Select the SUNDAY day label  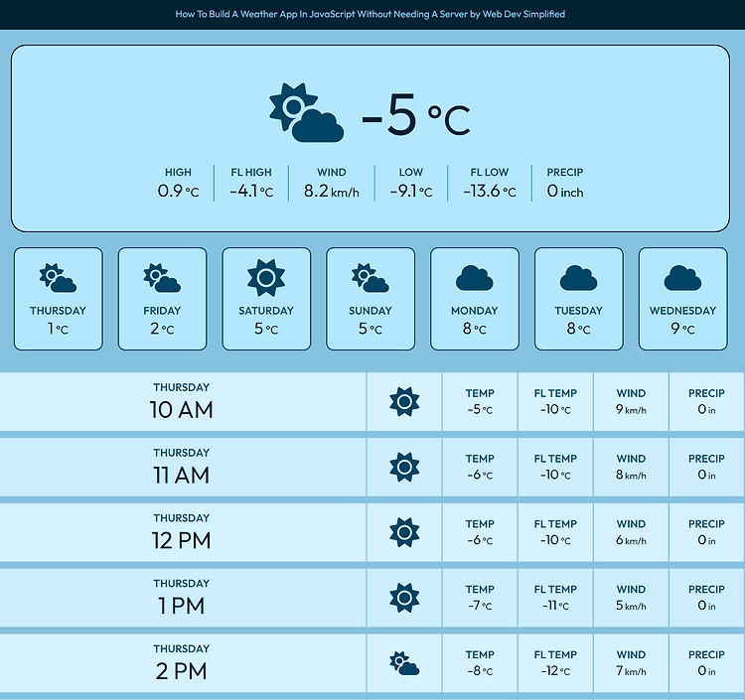(x=371, y=311)
